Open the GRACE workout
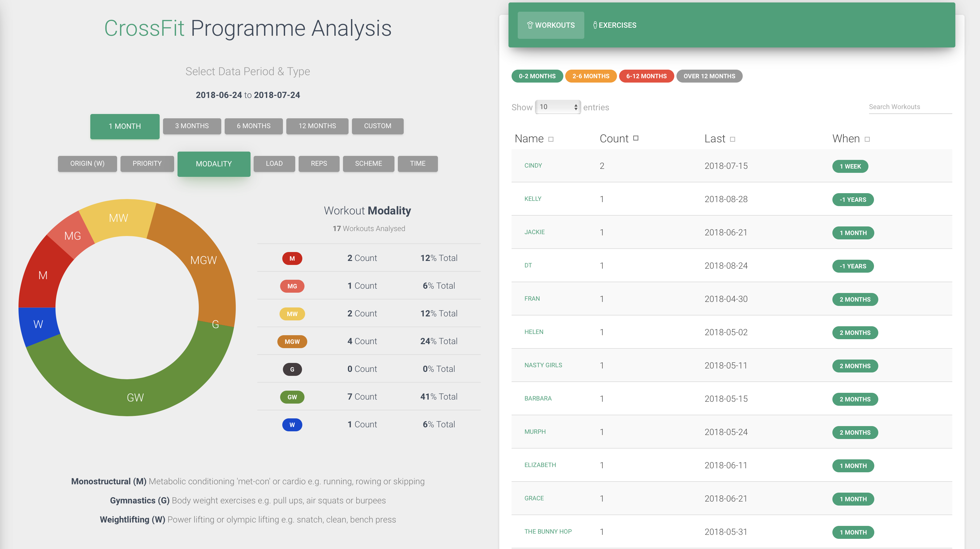The width and height of the screenshot is (980, 549). pos(534,498)
